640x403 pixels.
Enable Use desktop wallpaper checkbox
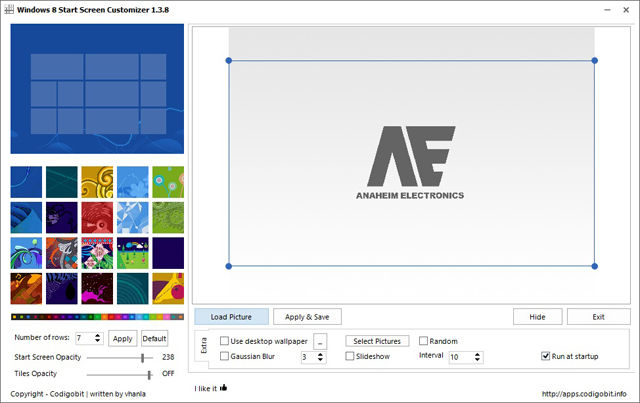click(224, 341)
